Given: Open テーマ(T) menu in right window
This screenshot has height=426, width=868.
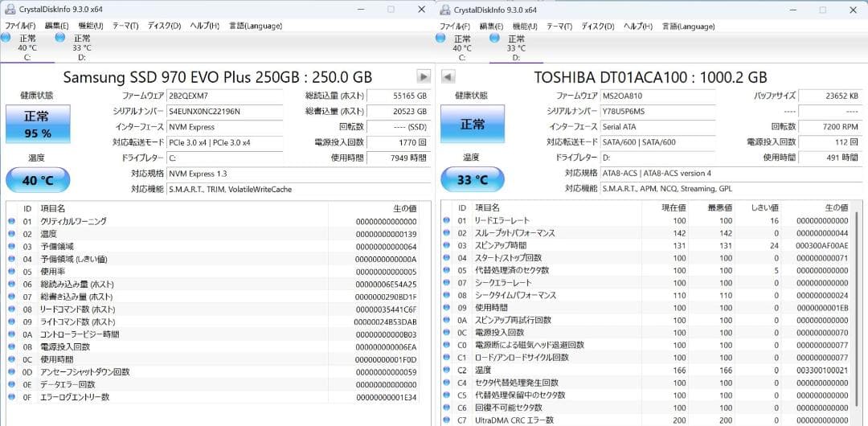Looking at the screenshot, I should [559, 26].
